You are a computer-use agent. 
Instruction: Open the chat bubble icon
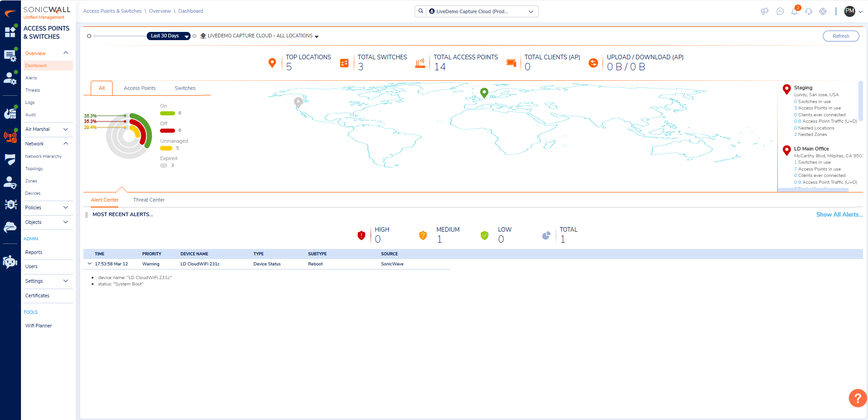(x=780, y=11)
